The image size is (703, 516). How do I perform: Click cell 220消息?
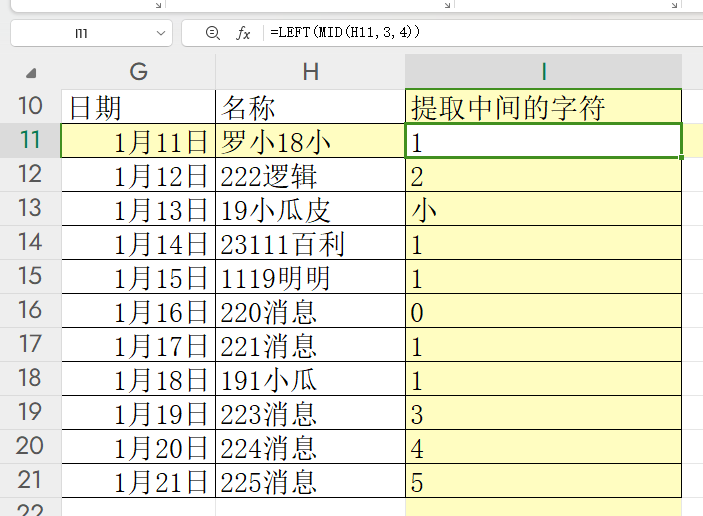click(x=310, y=311)
